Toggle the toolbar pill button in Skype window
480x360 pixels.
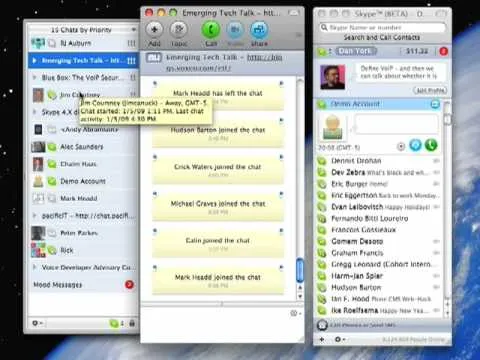click(441, 14)
